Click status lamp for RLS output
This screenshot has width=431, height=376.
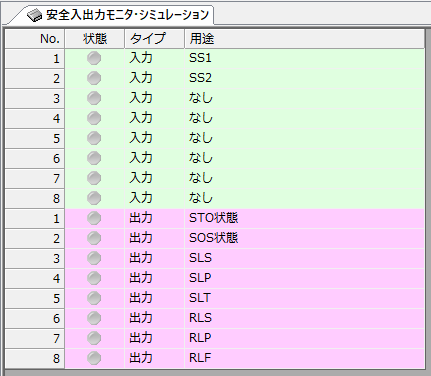click(94, 318)
